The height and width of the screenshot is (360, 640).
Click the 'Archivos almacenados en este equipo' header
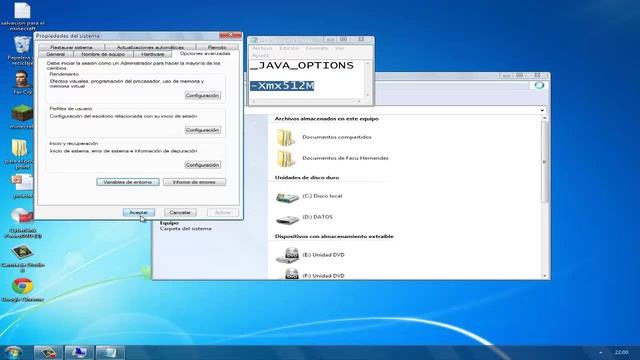pyautogui.click(x=327, y=119)
